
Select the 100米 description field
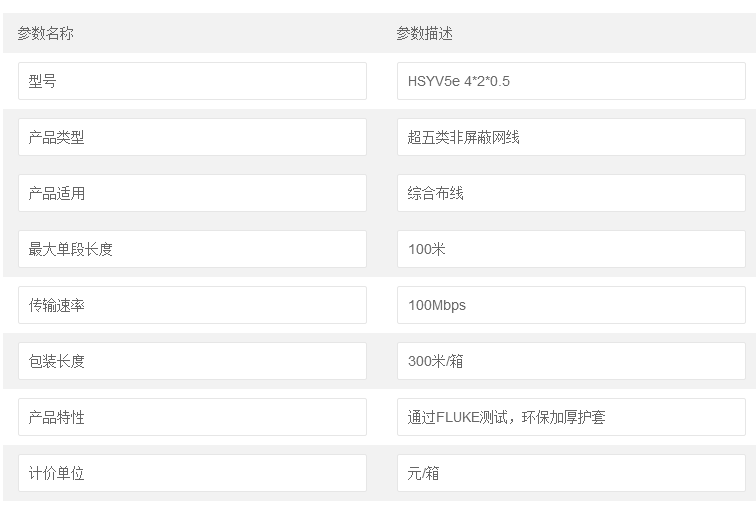coord(571,249)
